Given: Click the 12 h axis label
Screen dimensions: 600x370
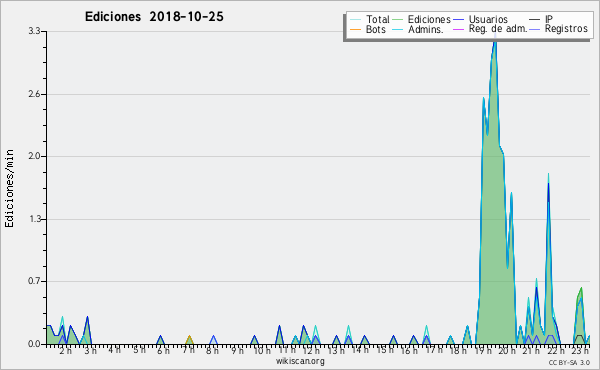Looking at the screenshot, I should pos(311,351).
